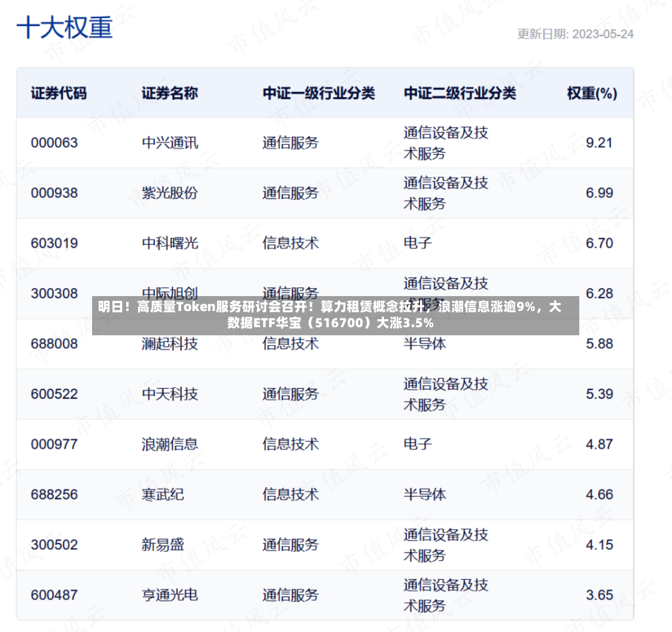Select security code 300502
The width and height of the screenshot is (672, 632).
click(x=54, y=544)
